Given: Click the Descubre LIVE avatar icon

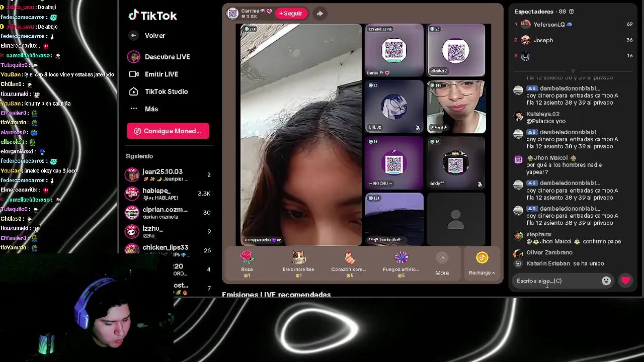Looking at the screenshot, I should click(x=133, y=57).
